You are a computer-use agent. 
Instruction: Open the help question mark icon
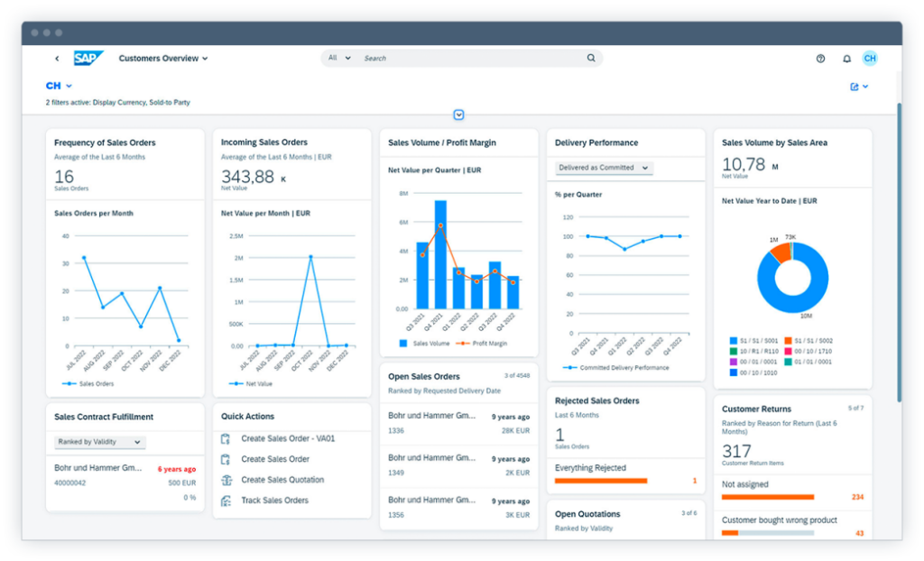(820, 58)
